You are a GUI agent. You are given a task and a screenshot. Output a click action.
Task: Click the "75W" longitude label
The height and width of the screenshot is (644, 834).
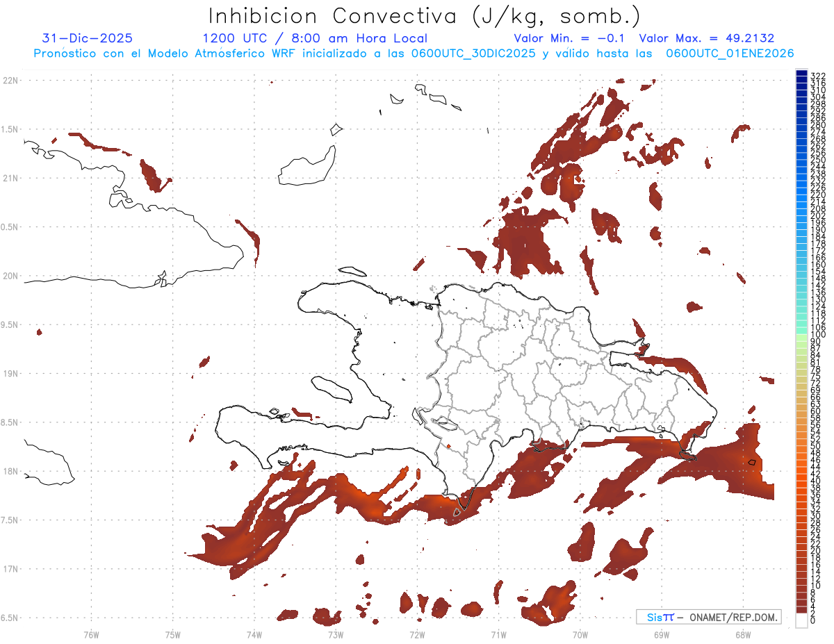(x=172, y=634)
